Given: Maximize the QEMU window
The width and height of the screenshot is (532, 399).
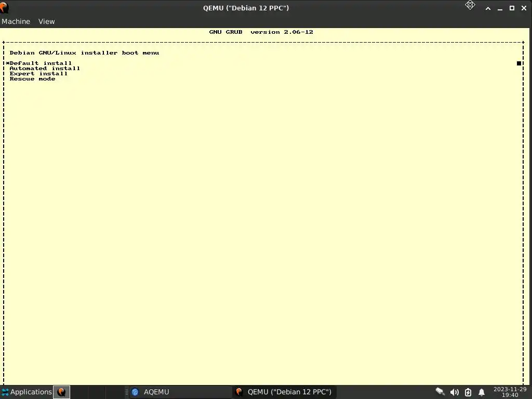Looking at the screenshot, I should (512, 8).
